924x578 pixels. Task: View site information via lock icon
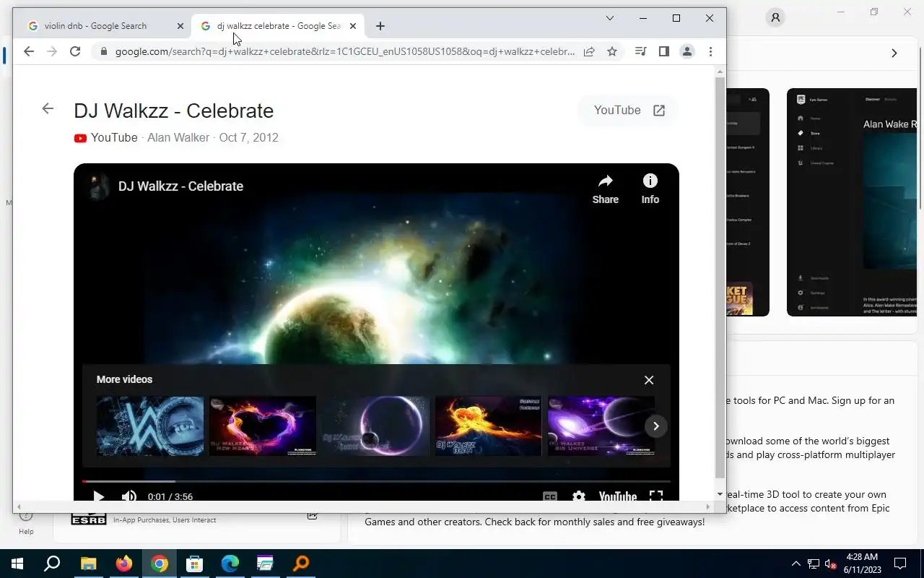[x=104, y=51]
